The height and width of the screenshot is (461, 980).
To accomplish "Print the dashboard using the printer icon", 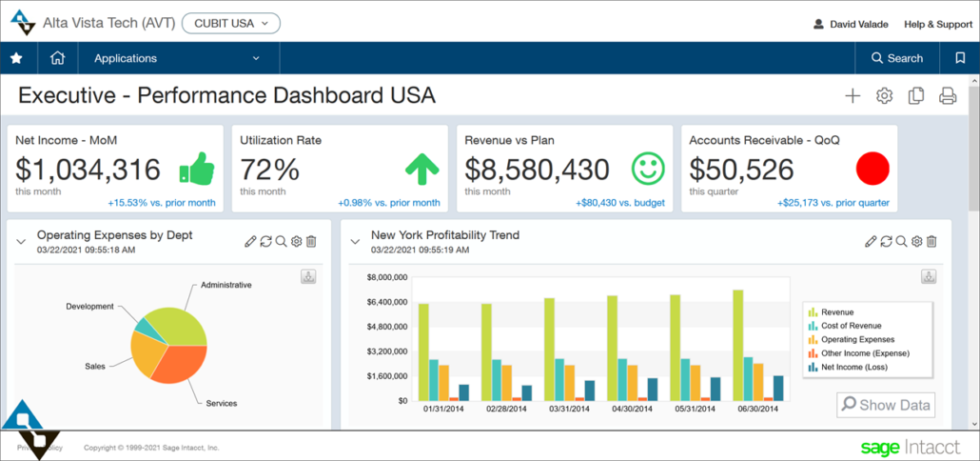I will [x=948, y=95].
